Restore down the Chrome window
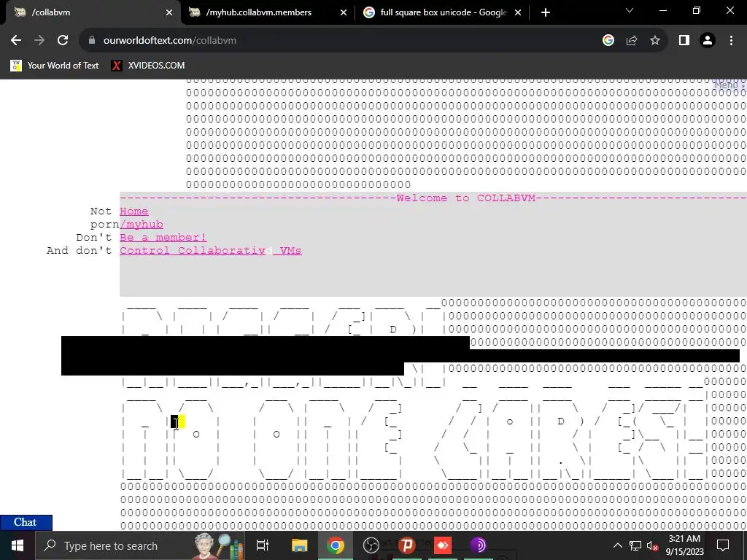747x560 pixels. click(x=697, y=10)
